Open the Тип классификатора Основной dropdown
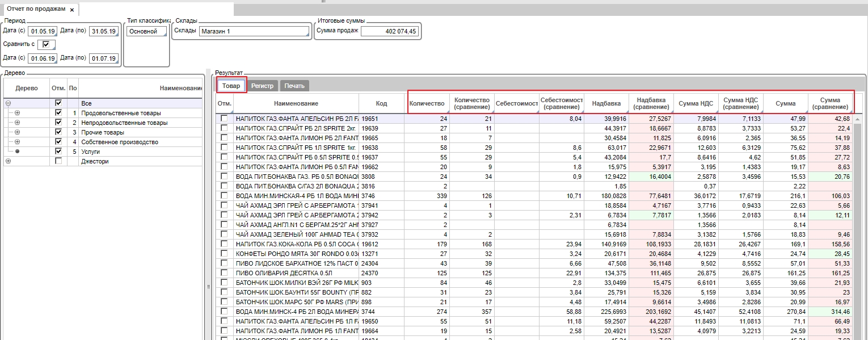868x340 pixels. tap(148, 31)
